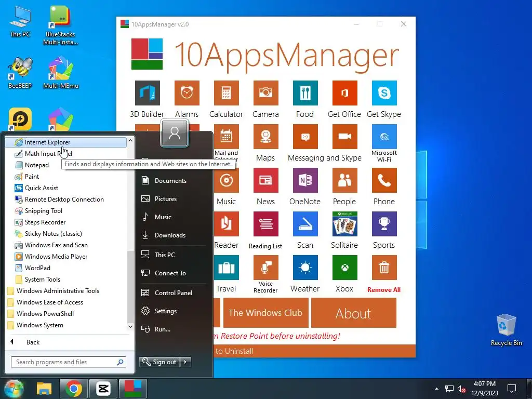532x399 pixels.
Task: Open Downloads from the Start menu
Action: pyautogui.click(x=174, y=235)
